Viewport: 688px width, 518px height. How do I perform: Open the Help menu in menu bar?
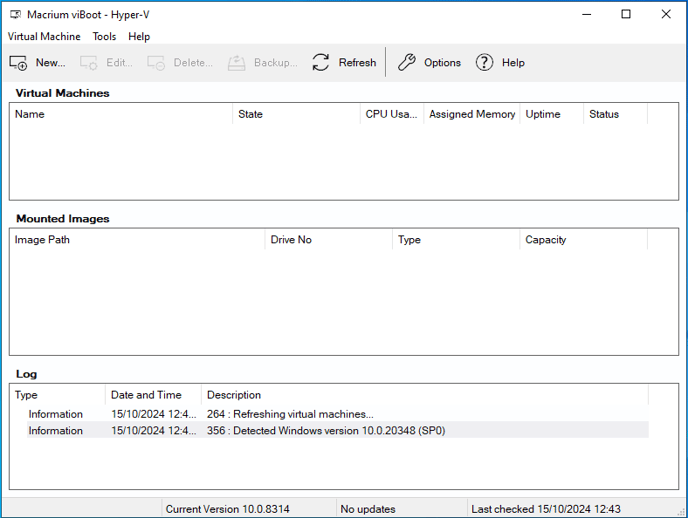tap(139, 36)
